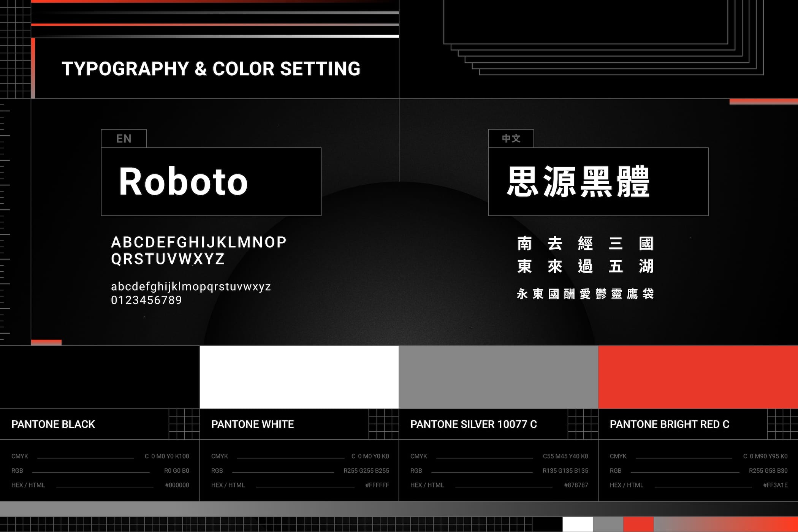
Task: Click the lowercase alphabet sample line
Action: pos(191,287)
